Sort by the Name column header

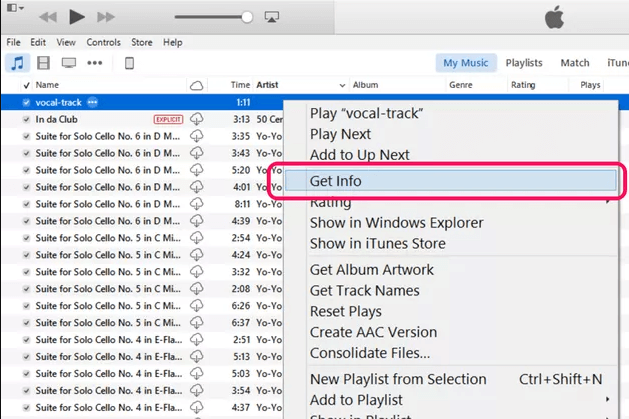point(47,85)
